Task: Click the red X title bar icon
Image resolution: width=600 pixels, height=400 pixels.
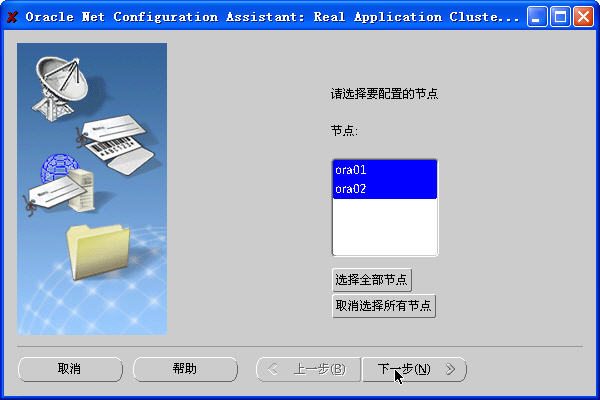Action: pos(12,17)
